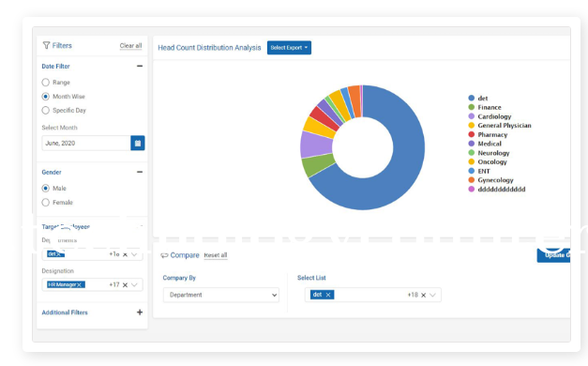Collapse the Gender section minus icon
This screenshot has height=366, width=588.
coord(140,172)
